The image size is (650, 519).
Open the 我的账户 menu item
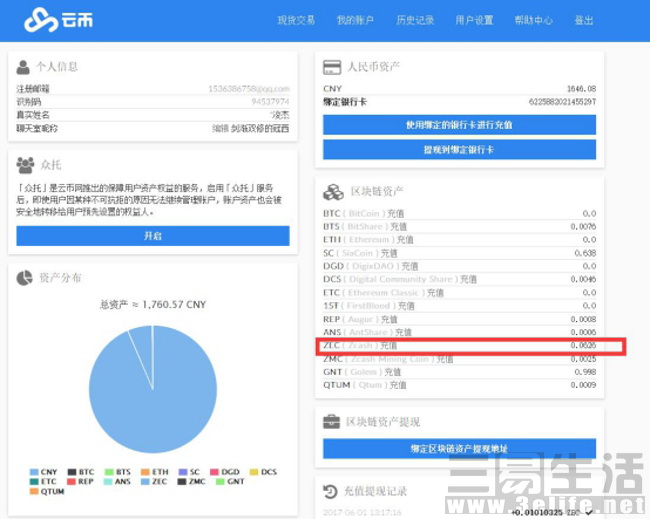point(355,20)
